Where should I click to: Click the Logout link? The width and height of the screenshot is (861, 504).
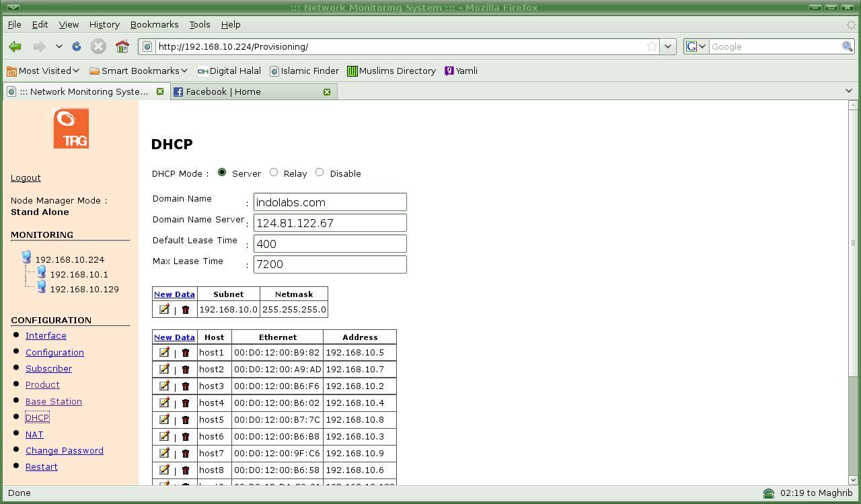[x=26, y=177]
